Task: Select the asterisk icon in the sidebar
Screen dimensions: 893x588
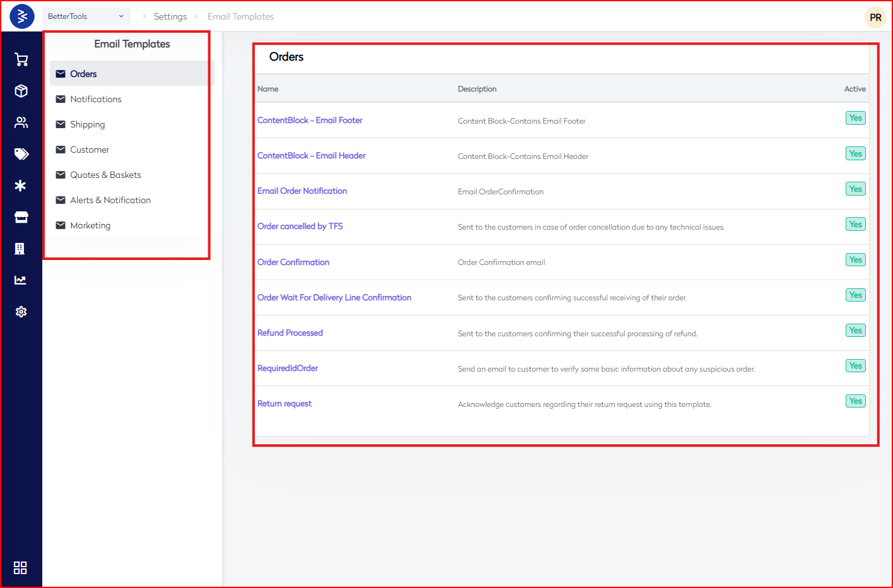Action: click(x=21, y=185)
